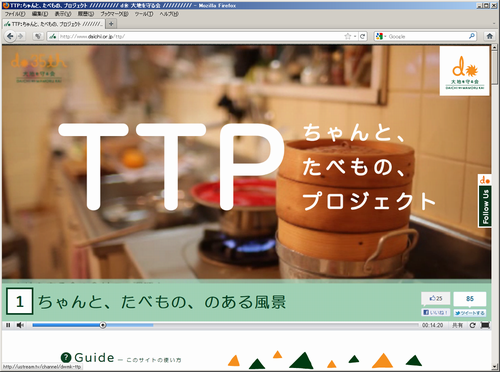This screenshot has height=372, width=500.
Task: Click the orange daichi logo at top right
Action: point(464,71)
